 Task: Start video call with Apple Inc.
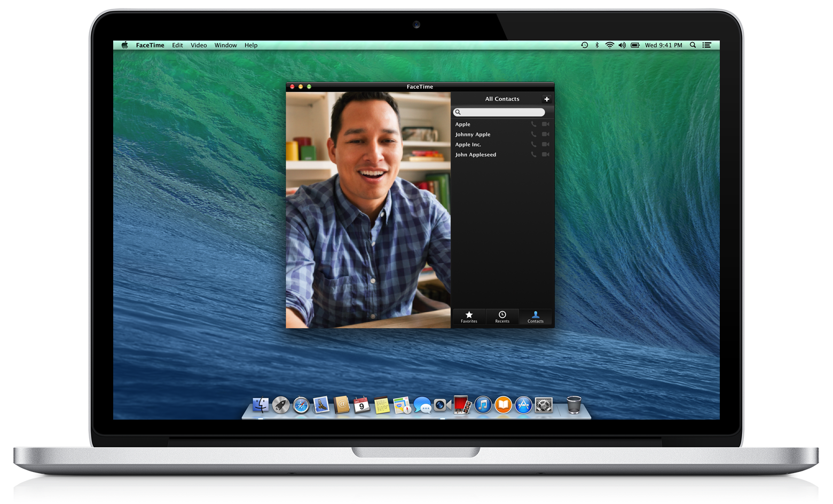546,145
